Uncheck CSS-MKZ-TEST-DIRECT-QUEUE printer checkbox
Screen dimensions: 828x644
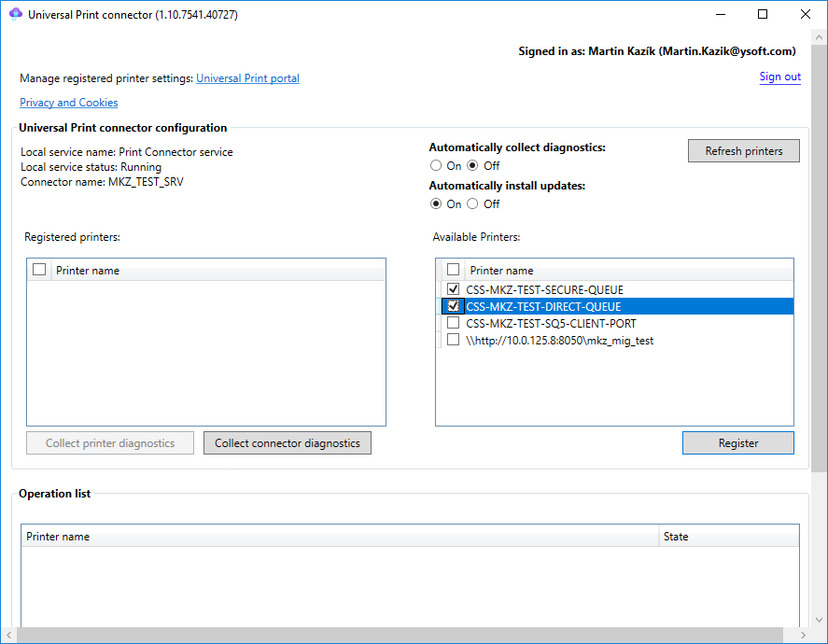point(454,306)
